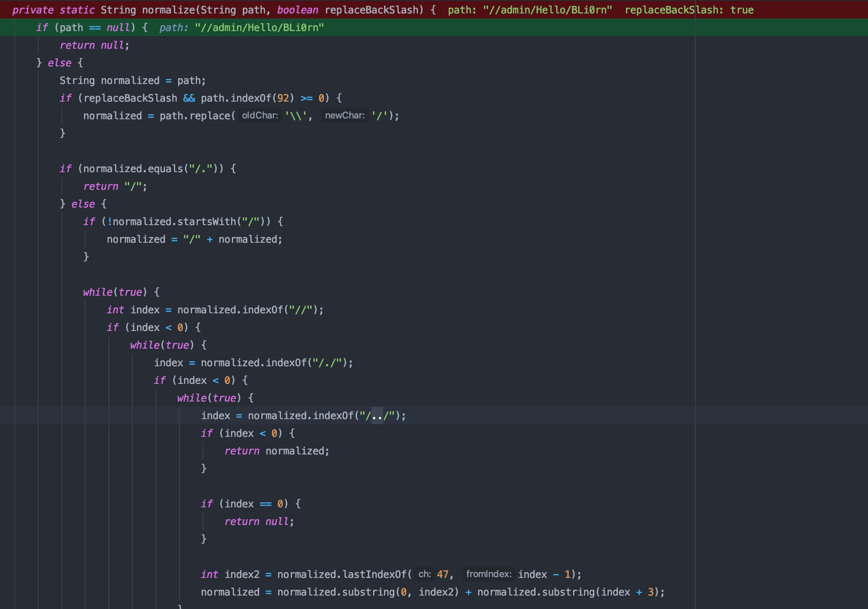
Task: Click the indexOf("//") call
Action: 263,310
